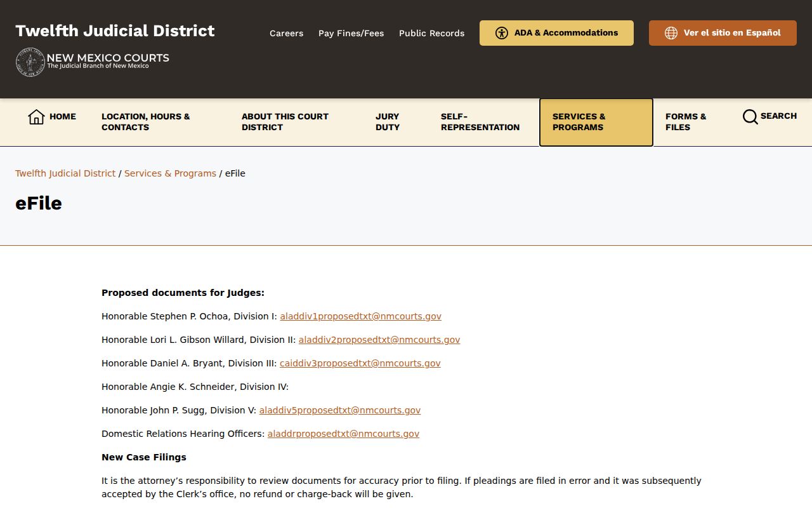Viewport: 812px width, 508px height.
Task: Click the New Mexico Courts seal logo
Action: (x=30, y=62)
